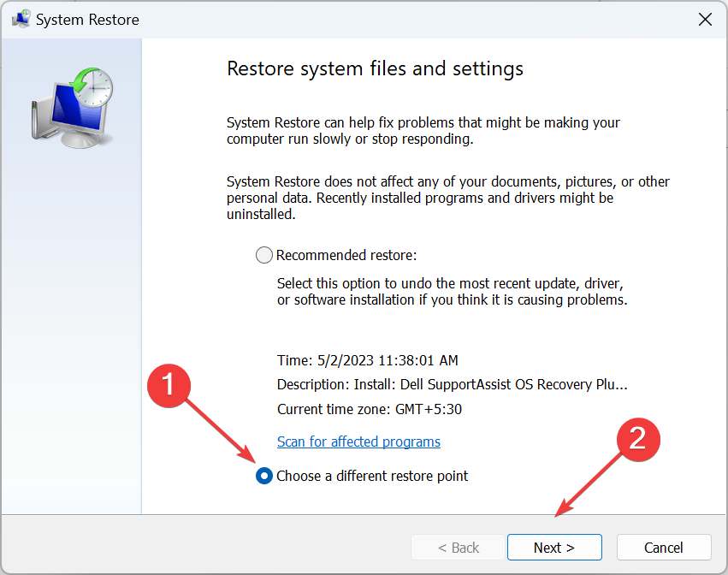Click the Description: Install: Dell SupportAssist text

click(453, 384)
